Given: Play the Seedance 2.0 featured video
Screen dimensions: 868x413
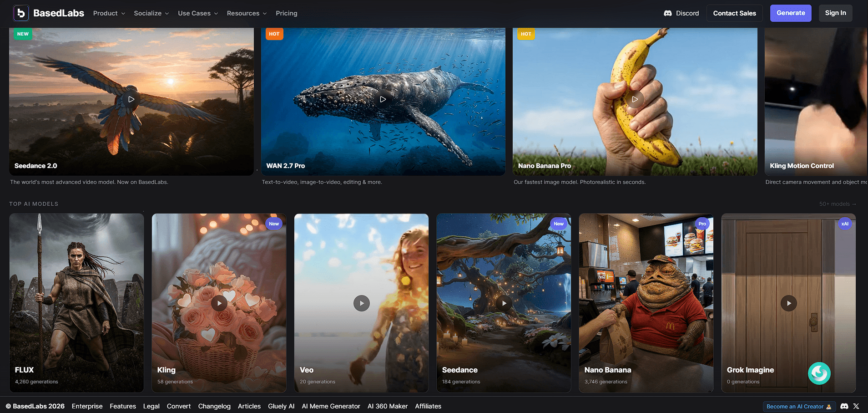Looking at the screenshot, I should tap(131, 99).
